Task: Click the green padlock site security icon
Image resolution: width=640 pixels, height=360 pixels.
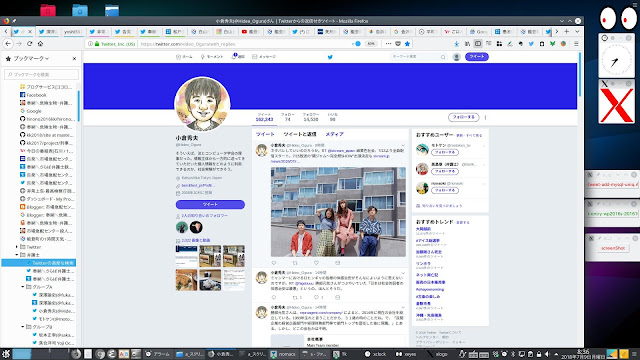Action: pos(97,44)
